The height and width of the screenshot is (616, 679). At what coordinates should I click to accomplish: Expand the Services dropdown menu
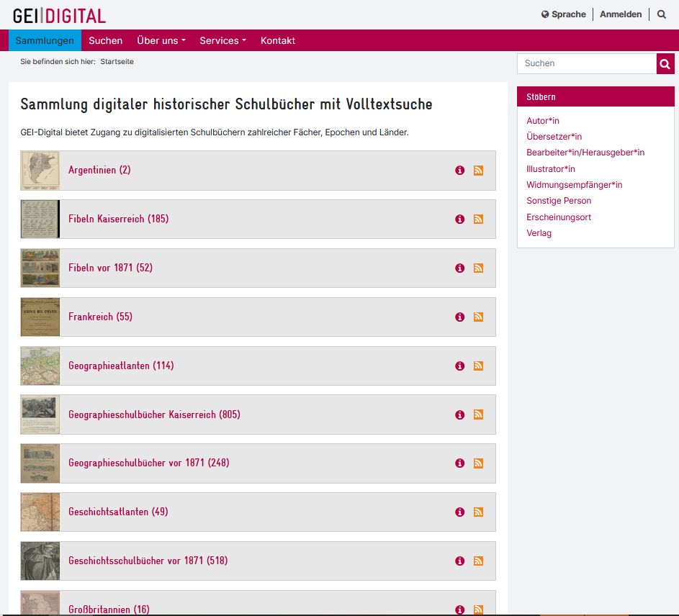pos(222,41)
